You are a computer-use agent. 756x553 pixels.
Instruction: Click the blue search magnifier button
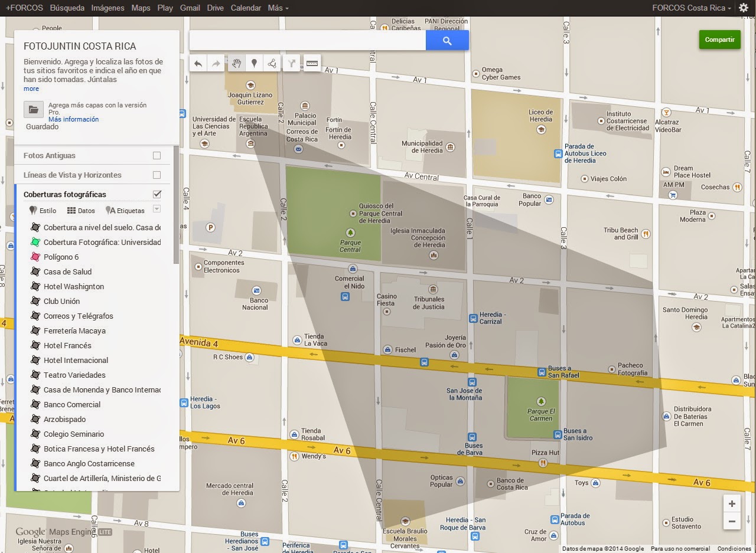[447, 41]
